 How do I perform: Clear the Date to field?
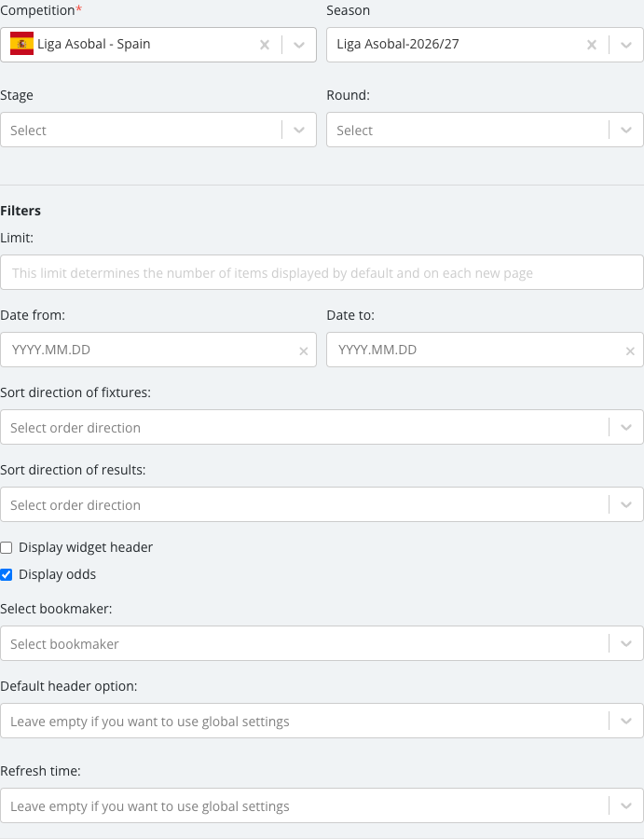(x=630, y=351)
